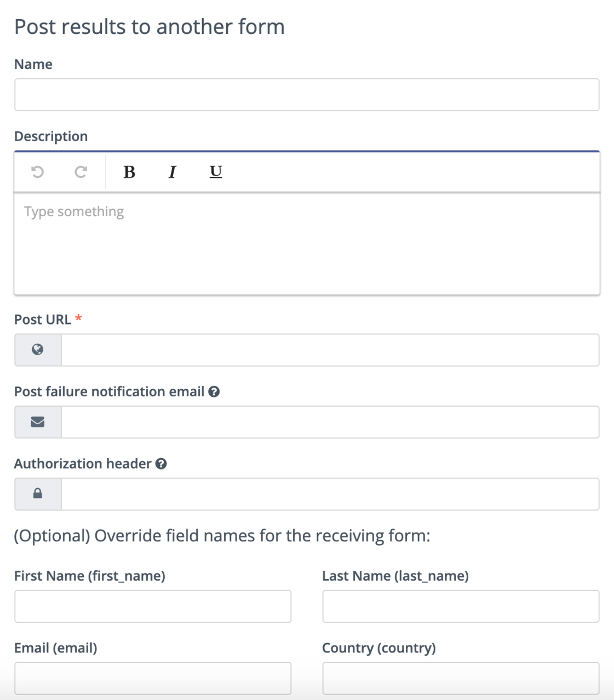Click the Redo icon in description editor
The image size is (614, 700).
tap(81, 172)
